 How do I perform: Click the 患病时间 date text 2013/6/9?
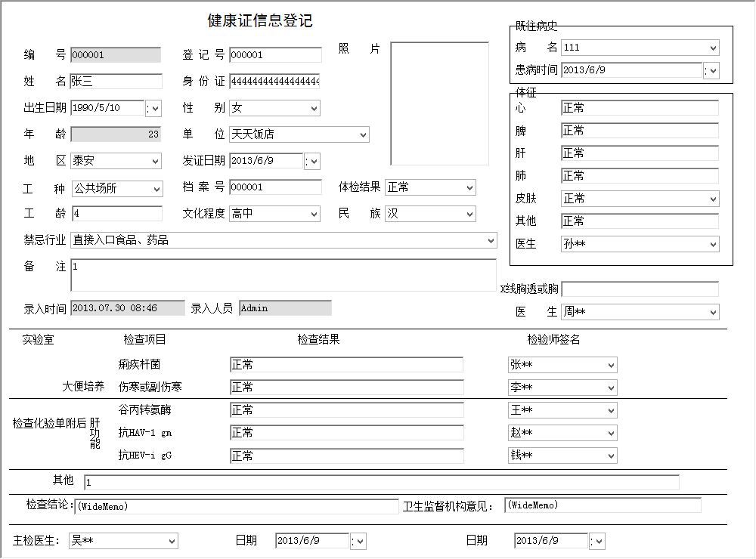click(584, 69)
